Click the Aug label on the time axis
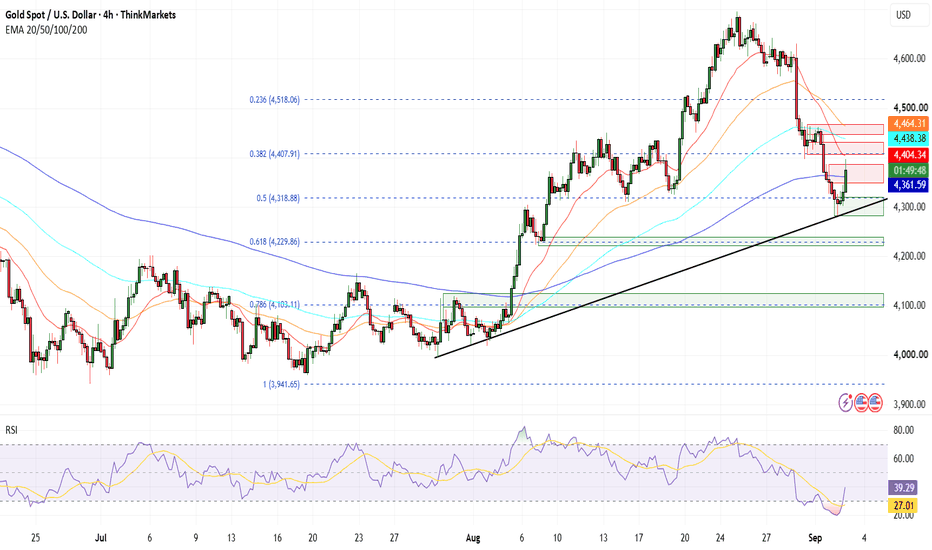 click(473, 538)
